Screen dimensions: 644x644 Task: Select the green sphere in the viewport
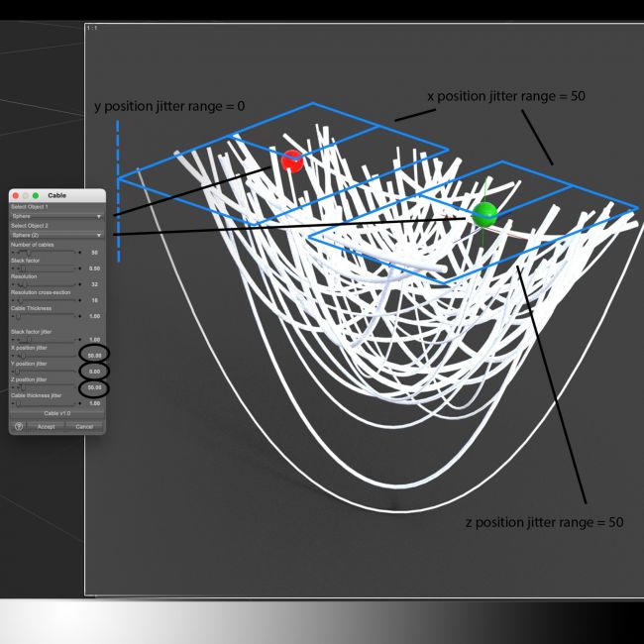click(484, 214)
